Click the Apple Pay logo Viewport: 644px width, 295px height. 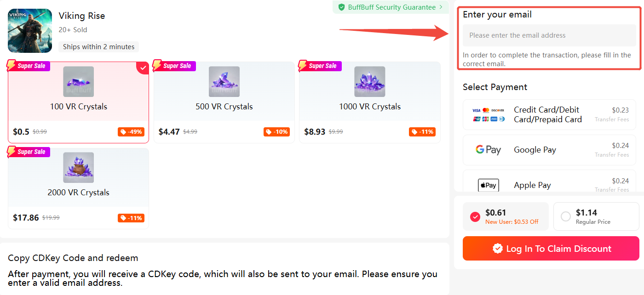tap(488, 185)
